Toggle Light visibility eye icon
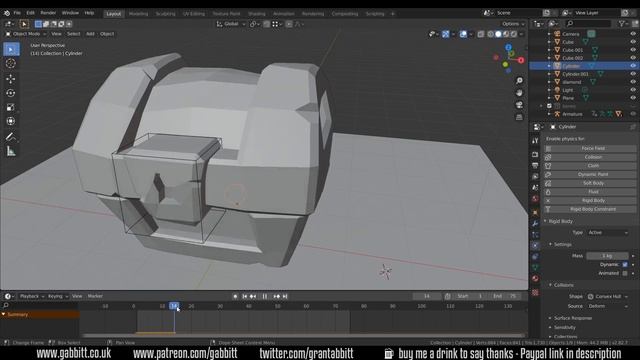The image size is (640, 360). click(633, 90)
